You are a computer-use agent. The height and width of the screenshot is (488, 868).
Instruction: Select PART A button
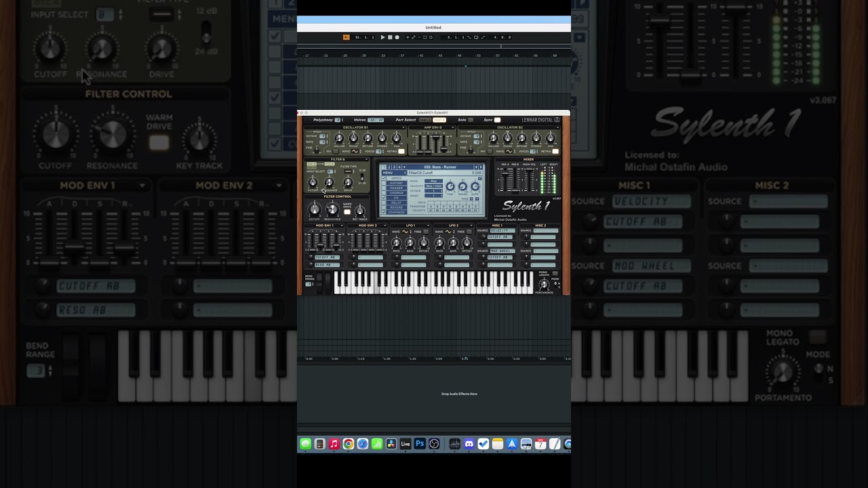425,120
